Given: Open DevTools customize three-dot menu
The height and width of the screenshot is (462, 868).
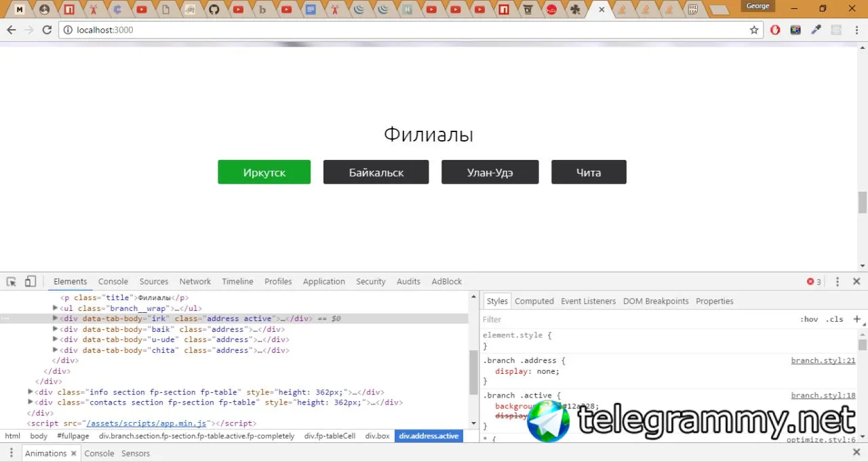Looking at the screenshot, I should click(x=837, y=282).
